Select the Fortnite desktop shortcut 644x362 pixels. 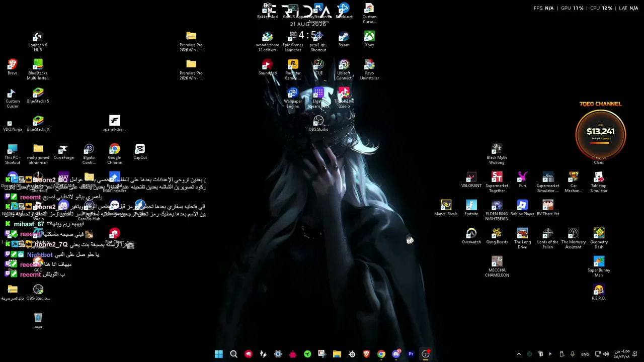pyautogui.click(x=471, y=208)
